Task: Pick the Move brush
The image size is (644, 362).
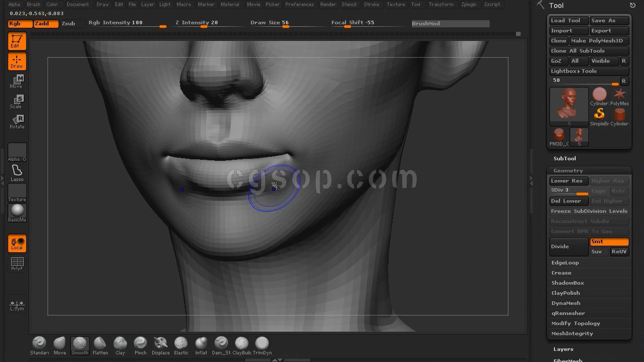Action: point(60,346)
